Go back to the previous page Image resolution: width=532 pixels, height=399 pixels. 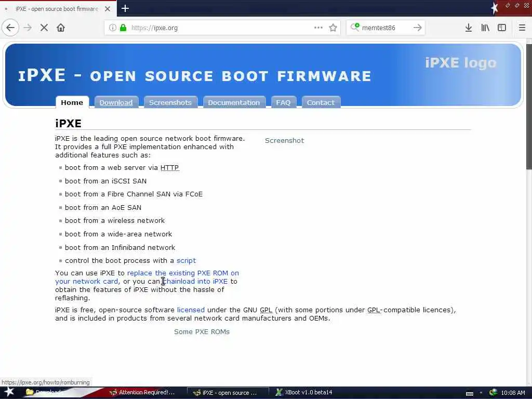coord(10,28)
